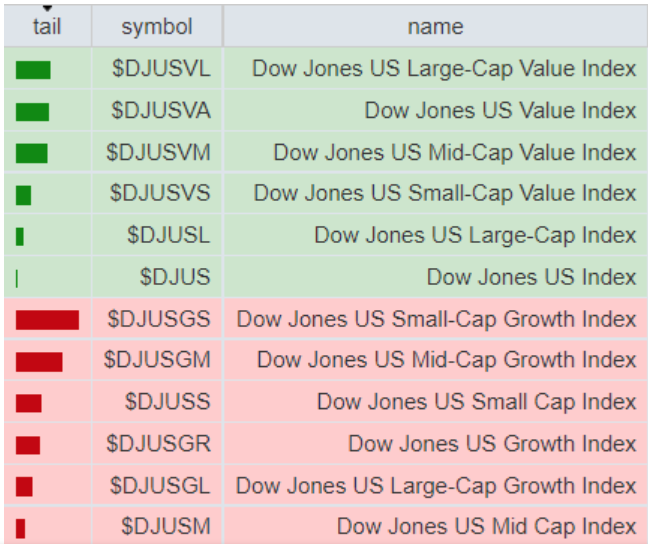This screenshot has height=544, width=648.
Task: Click the $DJUSS symbol cell
Action: (x=168, y=402)
